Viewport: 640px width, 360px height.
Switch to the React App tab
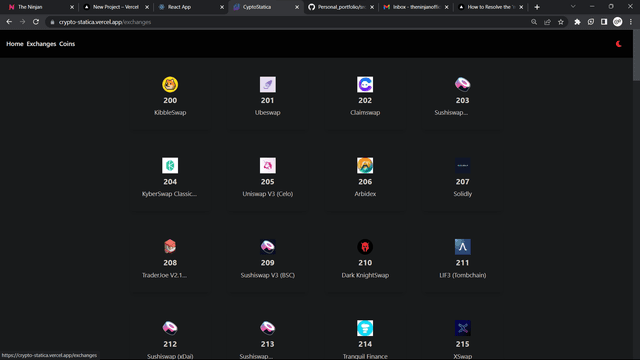click(191, 7)
